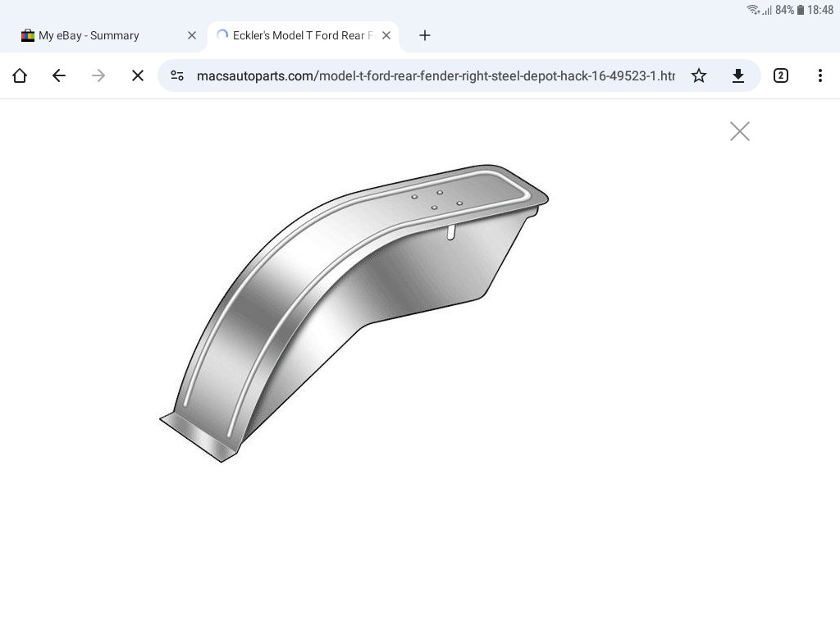Navigate back to the previous page
Screen dimensions: 840x630
click(x=59, y=75)
